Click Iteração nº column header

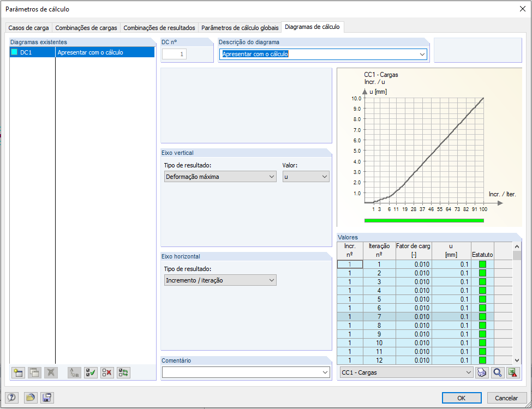click(379, 250)
